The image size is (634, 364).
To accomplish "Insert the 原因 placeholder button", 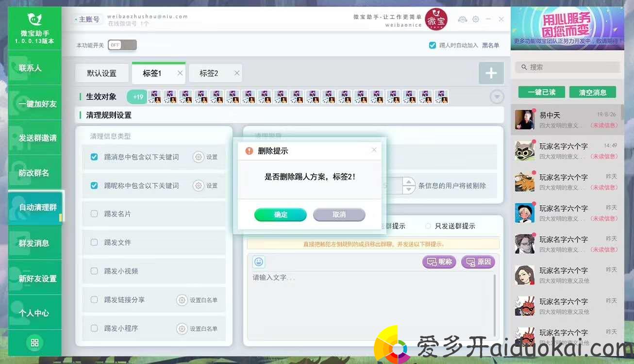I will [479, 262].
